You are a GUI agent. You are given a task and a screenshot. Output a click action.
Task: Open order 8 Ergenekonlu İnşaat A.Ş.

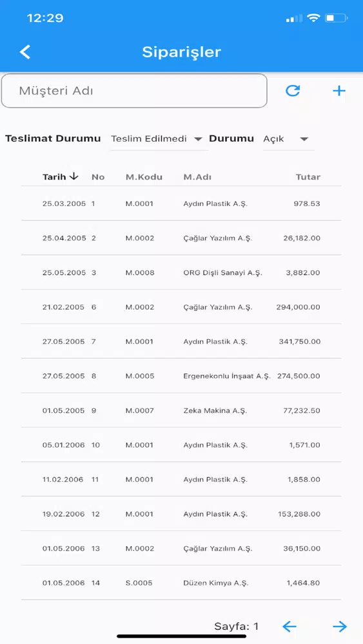(x=181, y=376)
